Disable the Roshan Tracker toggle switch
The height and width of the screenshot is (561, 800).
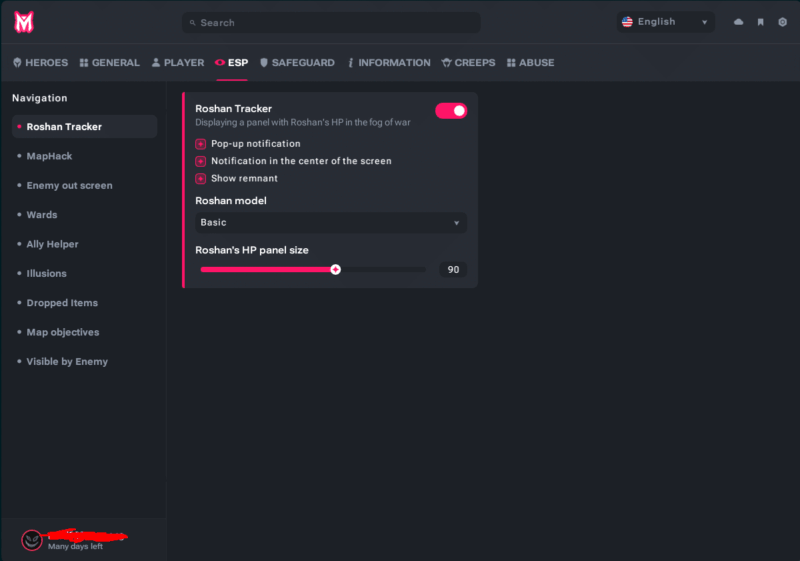pyautogui.click(x=451, y=111)
